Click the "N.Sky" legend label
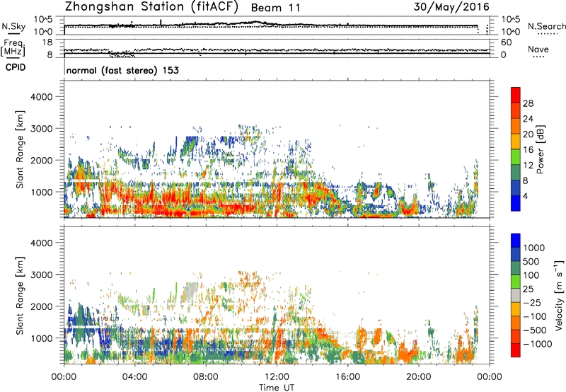The image size is (566, 392). tap(13, 26)
